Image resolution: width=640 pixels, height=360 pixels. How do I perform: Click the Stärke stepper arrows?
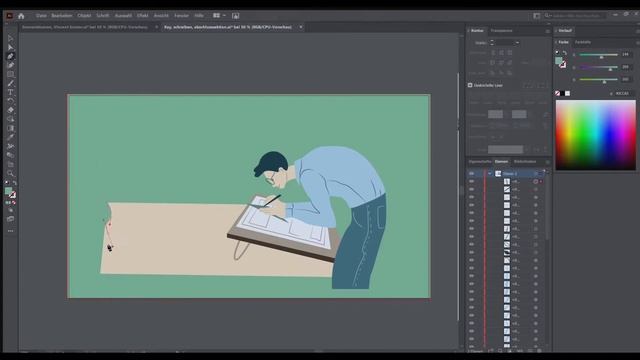click(492, 42)
